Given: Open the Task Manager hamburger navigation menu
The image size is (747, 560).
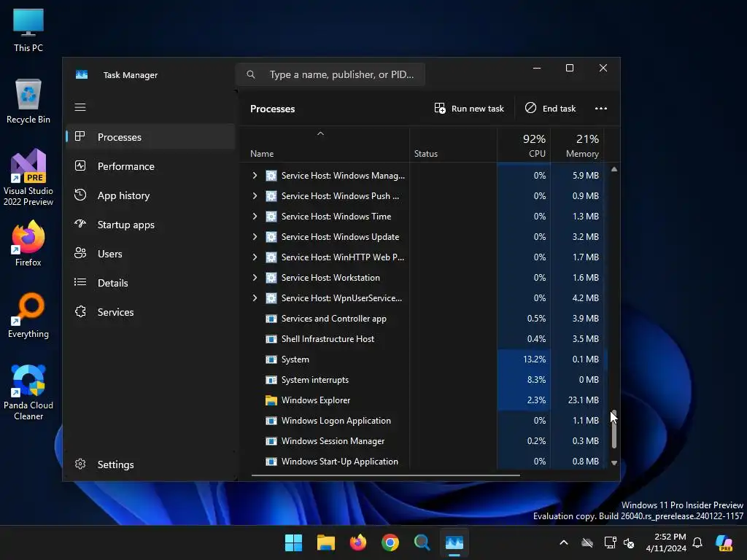Looking at the screenshot, I should point(80,107).
